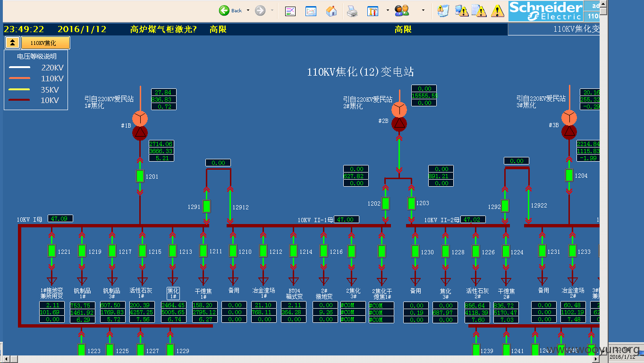
Task: Select transformer #2B symbol
Action: 399,117
